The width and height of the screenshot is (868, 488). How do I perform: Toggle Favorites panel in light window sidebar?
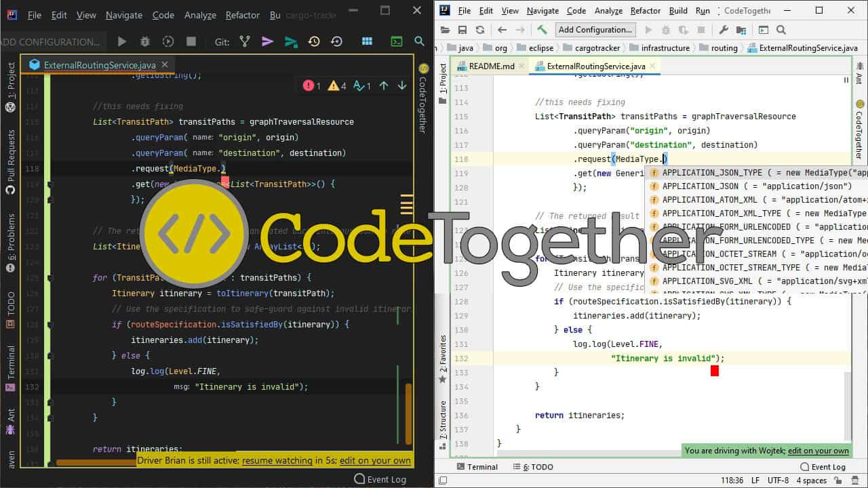coord(443,359)
